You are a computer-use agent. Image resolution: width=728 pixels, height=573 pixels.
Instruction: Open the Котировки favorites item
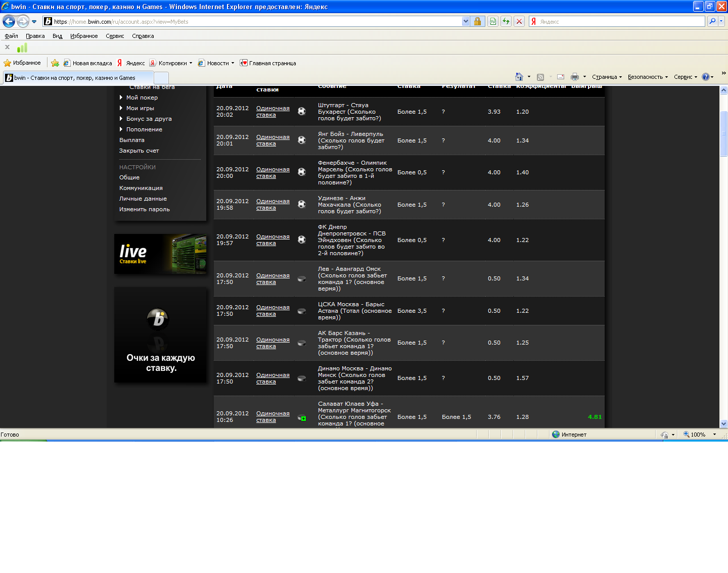click(171, 63)
